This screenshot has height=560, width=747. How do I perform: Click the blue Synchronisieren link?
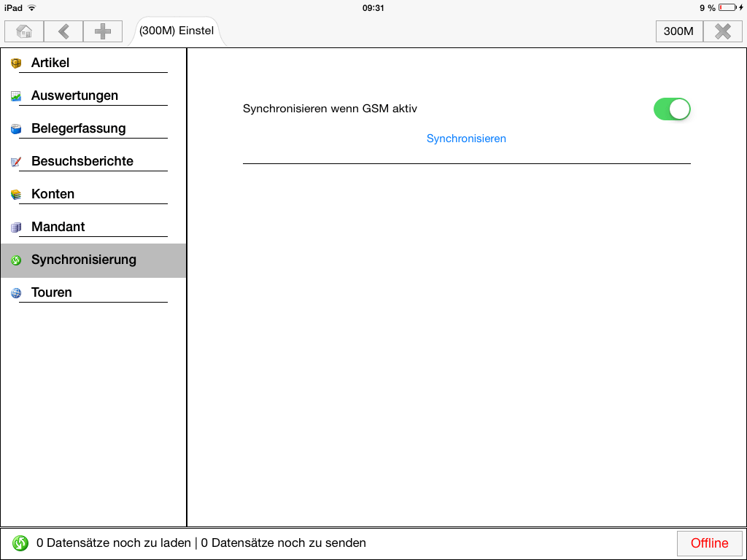466,139
